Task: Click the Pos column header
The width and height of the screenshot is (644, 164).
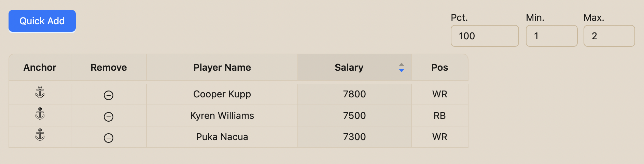Action: coord(439,67)
